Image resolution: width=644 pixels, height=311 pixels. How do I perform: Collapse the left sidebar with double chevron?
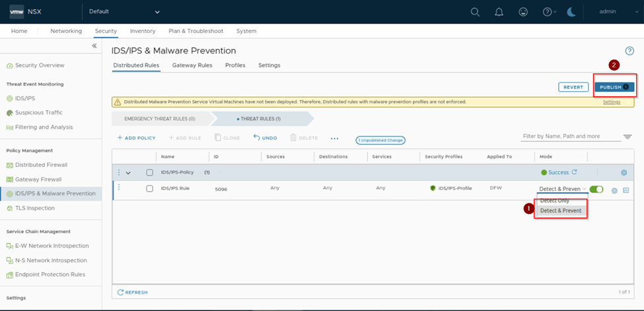94,46
